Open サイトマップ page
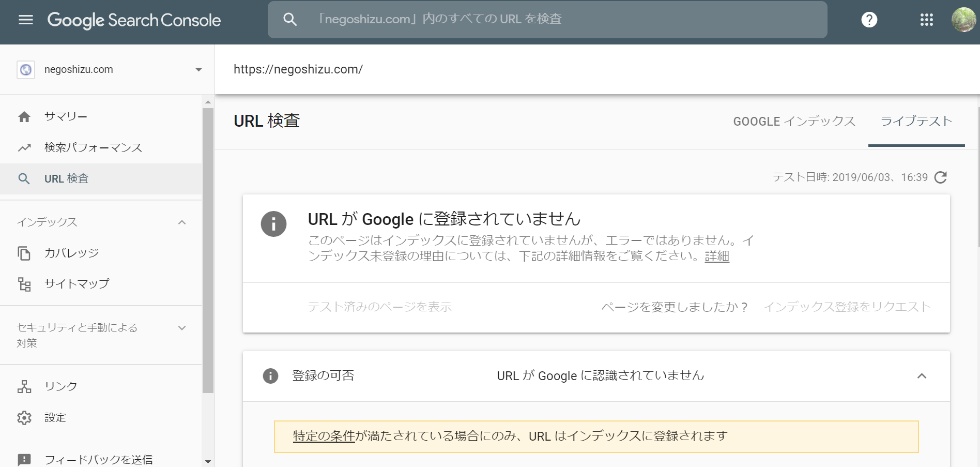Image resolution: width=980 pixels, height=467 pixels. pos(101,284)
